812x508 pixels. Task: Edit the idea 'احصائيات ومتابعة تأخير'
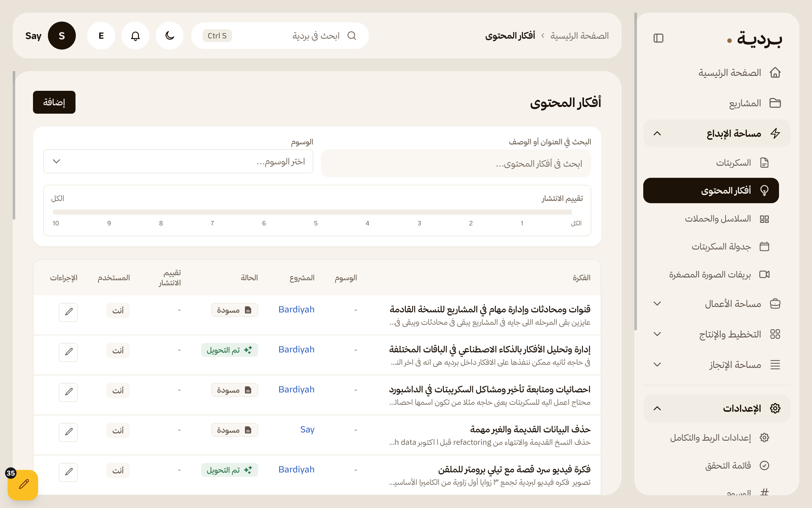68,392
